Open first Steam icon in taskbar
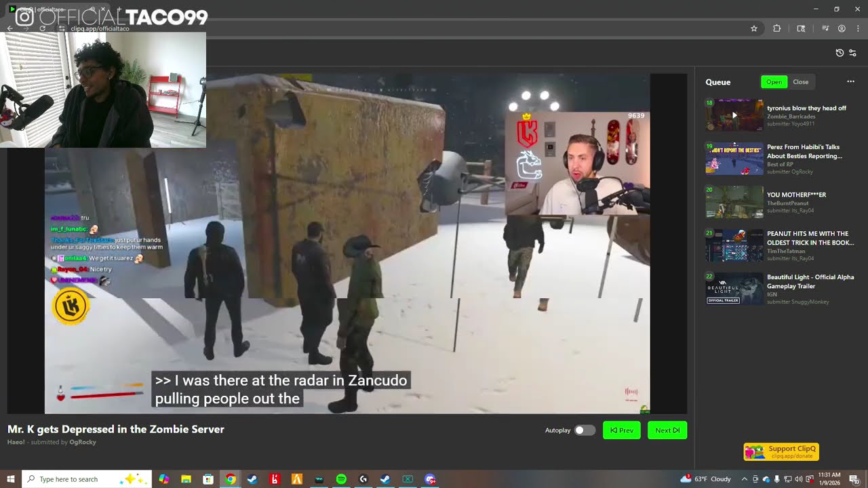This screenshot has height=488, width=868. [x=252, y=479]
